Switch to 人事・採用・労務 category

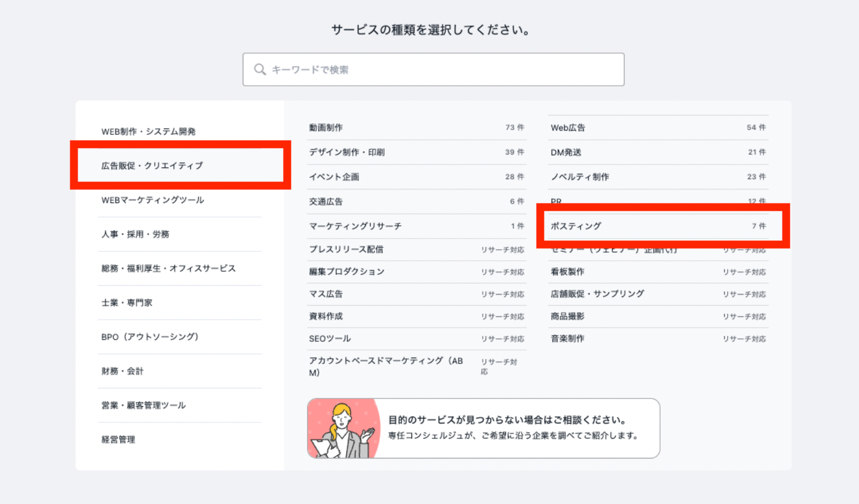click(135, 234)
